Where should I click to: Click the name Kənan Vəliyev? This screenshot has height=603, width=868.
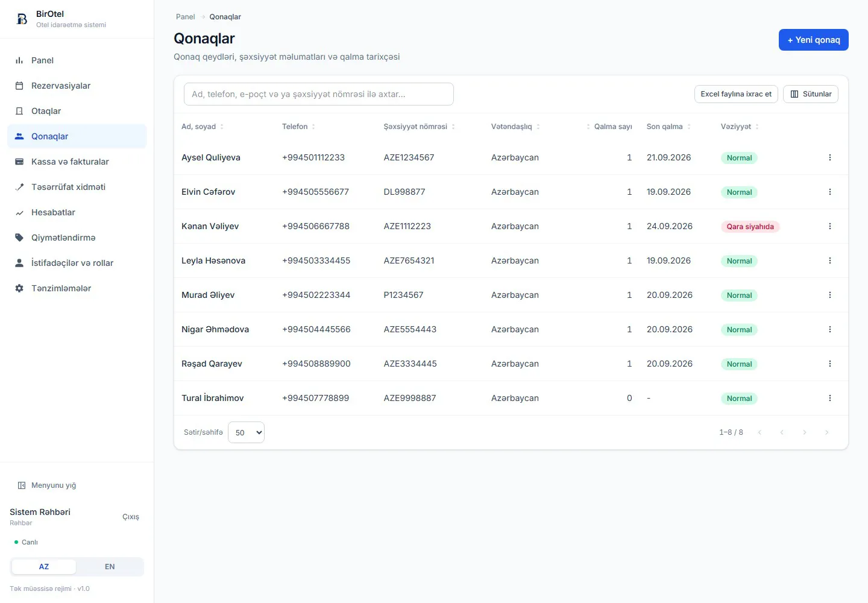[210, 226]
